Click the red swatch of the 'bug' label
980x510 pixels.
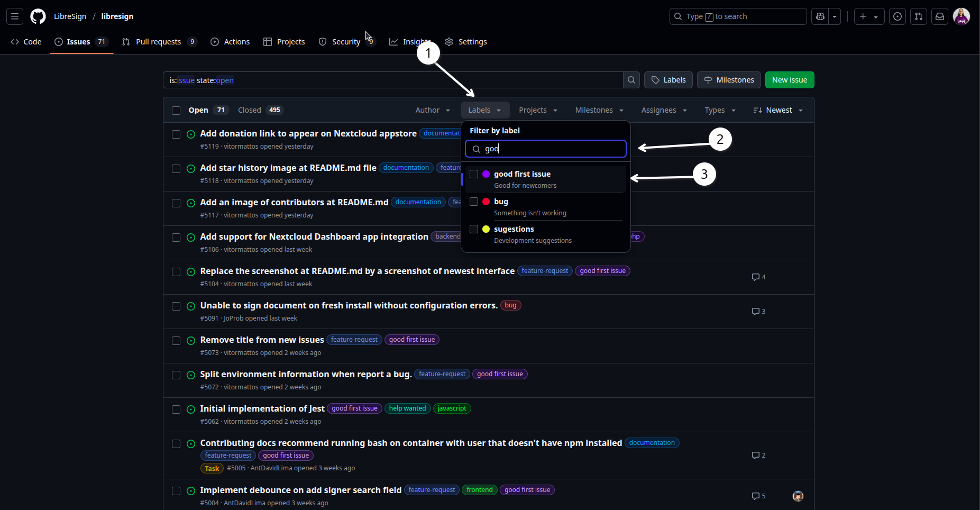(486, 202)
